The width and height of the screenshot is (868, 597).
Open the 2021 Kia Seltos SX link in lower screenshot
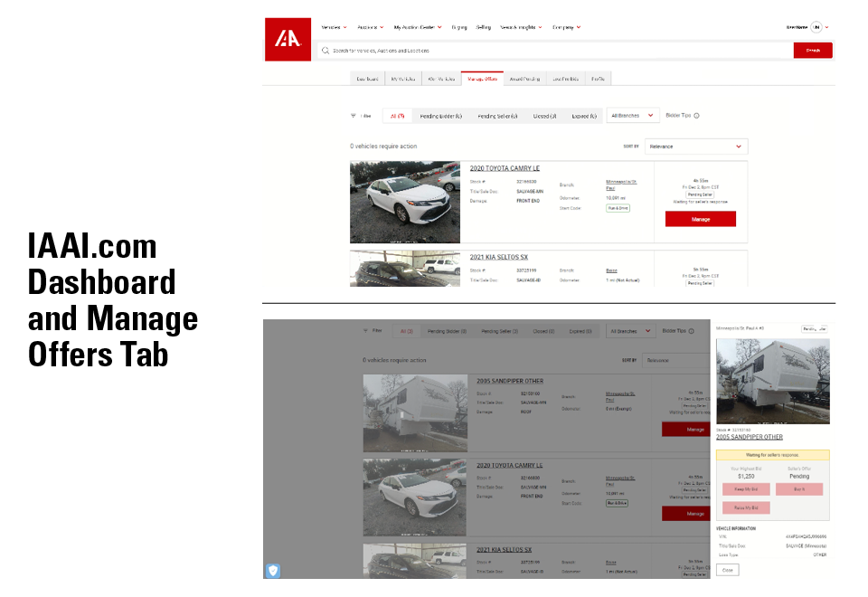(504, 549)
